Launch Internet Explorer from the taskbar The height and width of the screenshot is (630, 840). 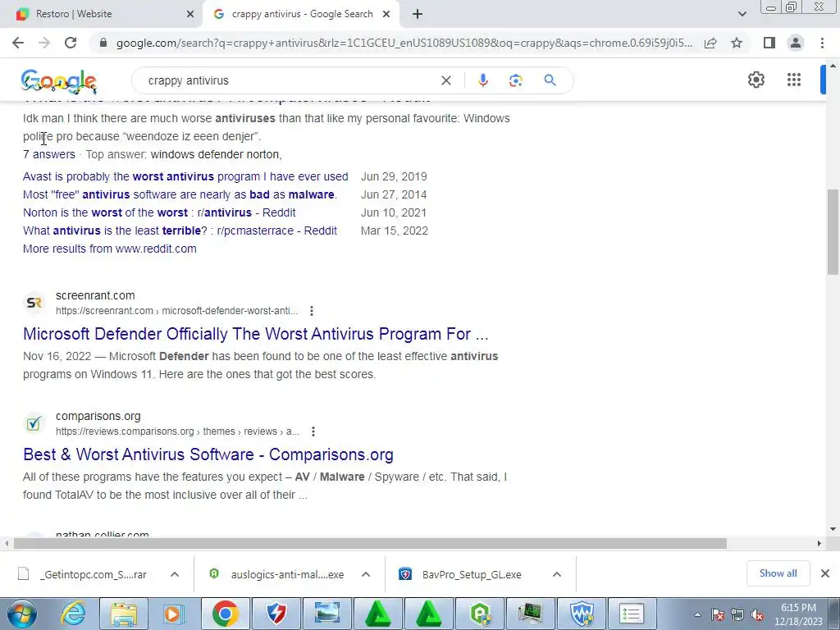coord(72,614)
